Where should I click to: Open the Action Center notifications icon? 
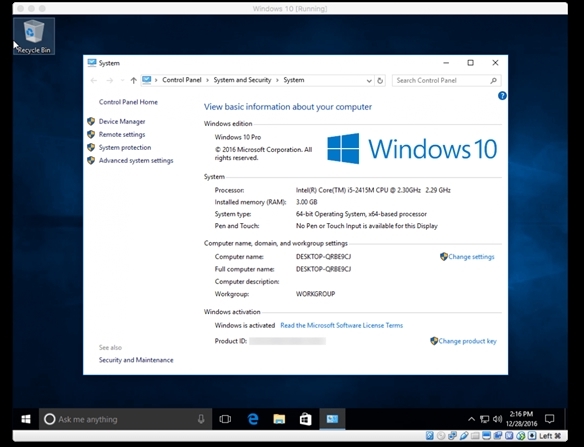(x=550, y=419)
